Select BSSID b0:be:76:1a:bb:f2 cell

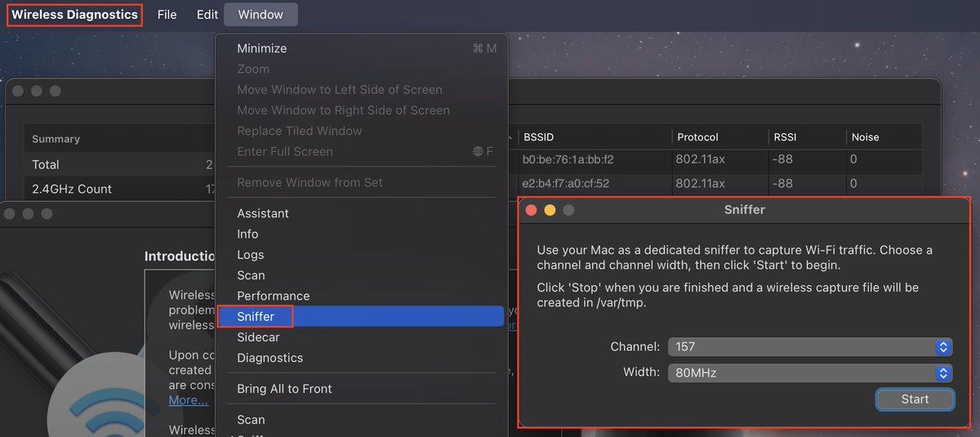[568, 159]
